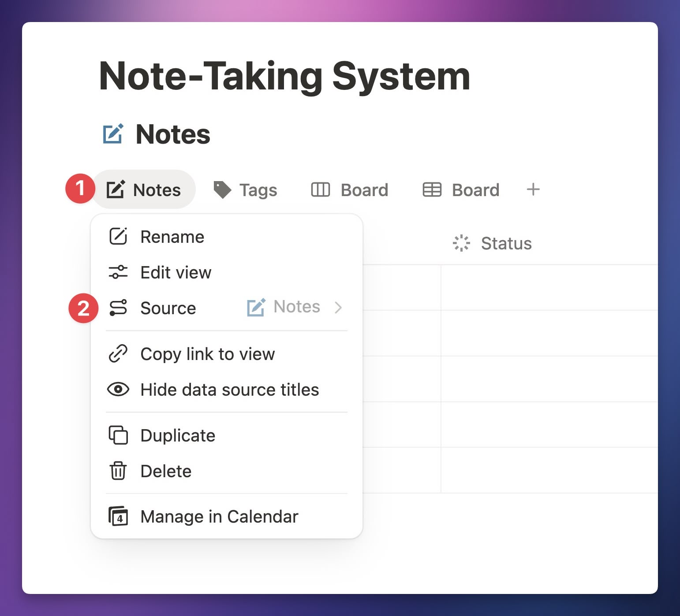Click the Edit view sliders icon
680x616 pixels.
(118, 272)
